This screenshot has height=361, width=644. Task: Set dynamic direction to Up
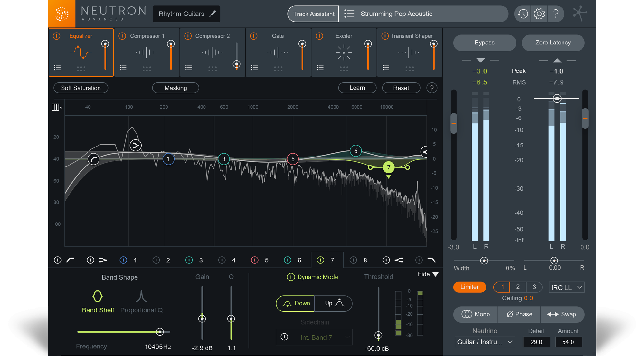click(333, 303)
